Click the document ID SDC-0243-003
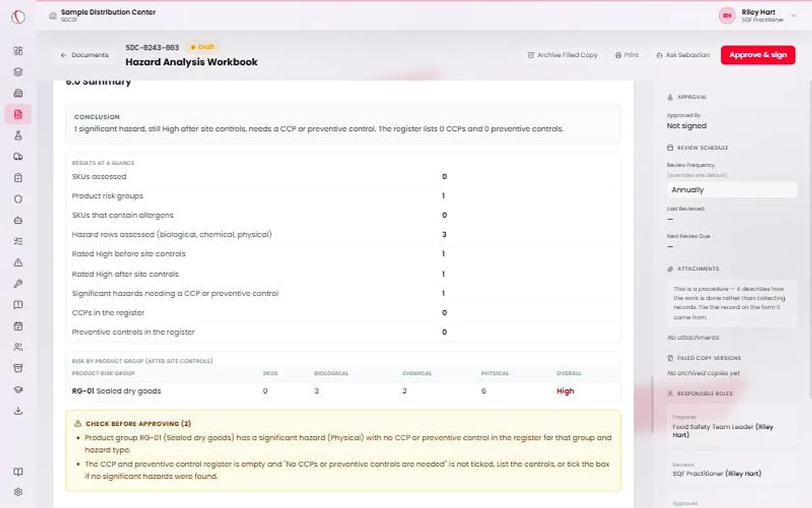This screenshot has width=812, height=508. (152, 48)
